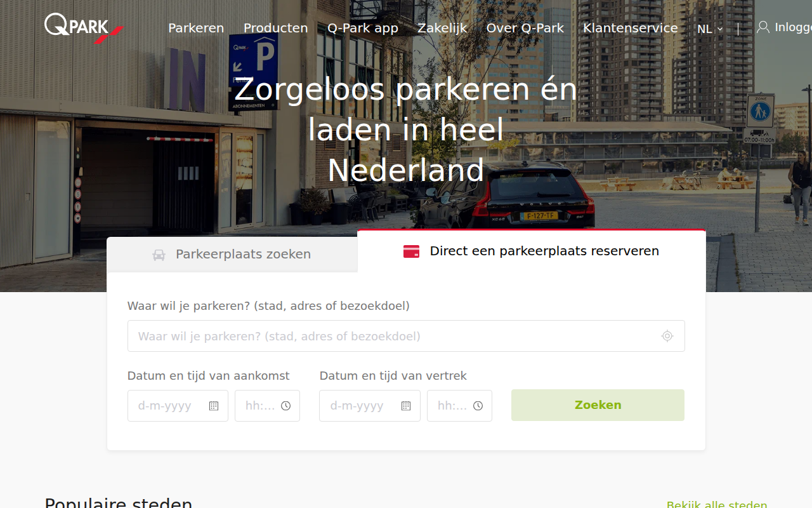Focus the Waar wil je parkeren field
This screenshot has width=812, height=508.
[x=406, y=336]
